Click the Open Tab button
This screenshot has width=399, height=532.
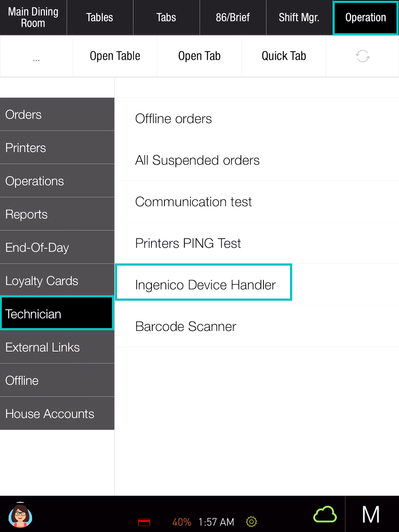coord(199,56)
